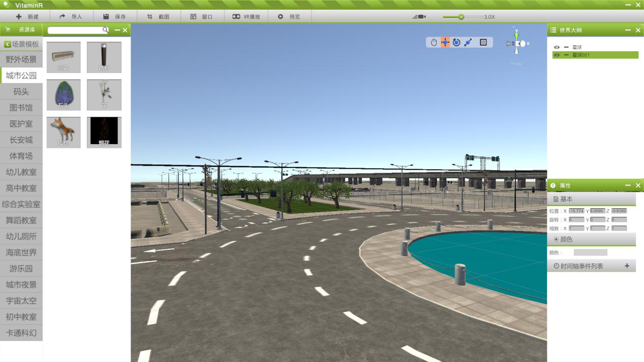Click the 保存 save button
644x362 pixels.
pos(114,17)
